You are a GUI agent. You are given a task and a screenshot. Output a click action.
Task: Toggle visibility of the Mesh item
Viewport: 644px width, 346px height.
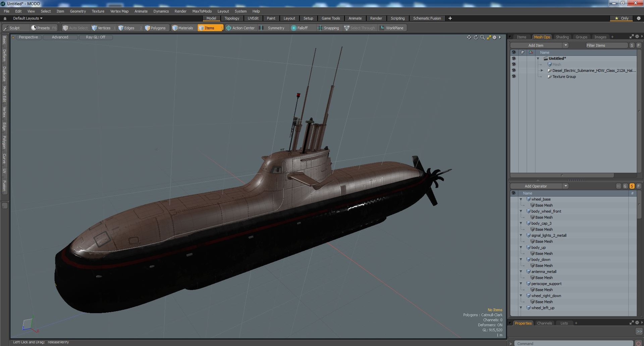pos(514,64)
